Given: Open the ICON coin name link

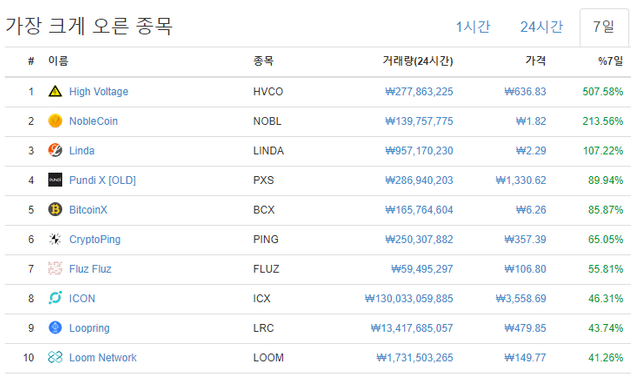Looking at the screenshot, I should tap(82, 299).
